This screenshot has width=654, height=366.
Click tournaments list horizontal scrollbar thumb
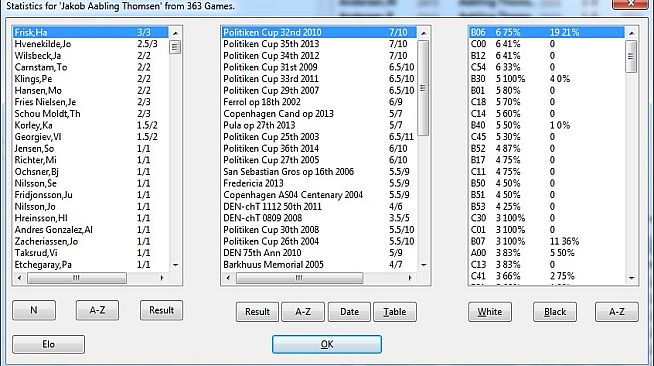(x=299, y=278)
